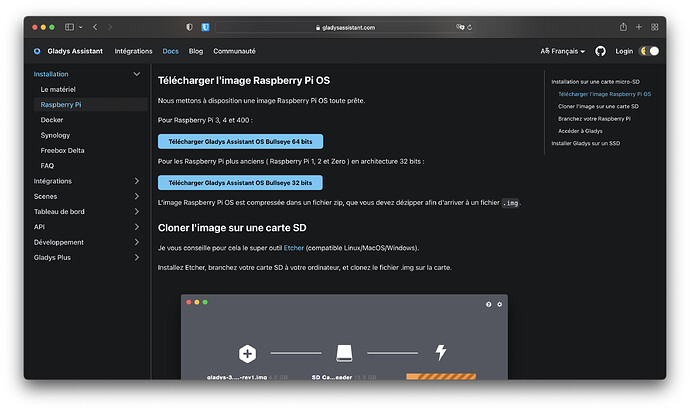Click Télécharger l'image Raspberry Pi OS heading
The height and width of the screenshot is (411, 690).
click(244, 81)
